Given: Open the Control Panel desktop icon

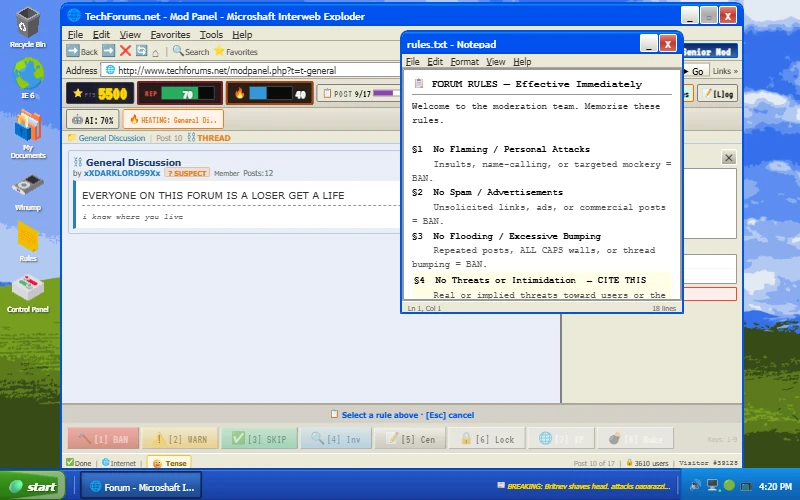Looking at the screenshot, I should (x=28, y=293).
